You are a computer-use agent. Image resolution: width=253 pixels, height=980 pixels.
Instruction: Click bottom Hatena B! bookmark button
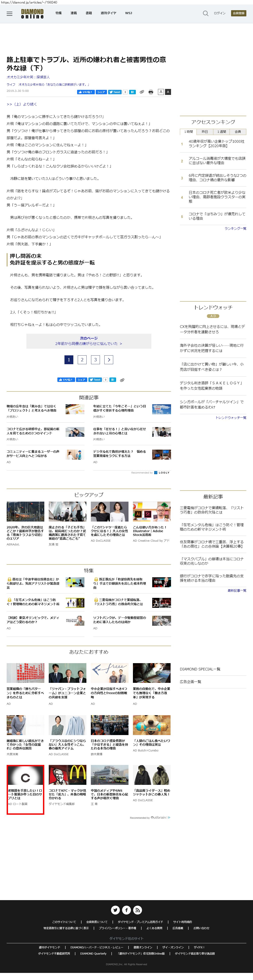[x=113, y=380]
